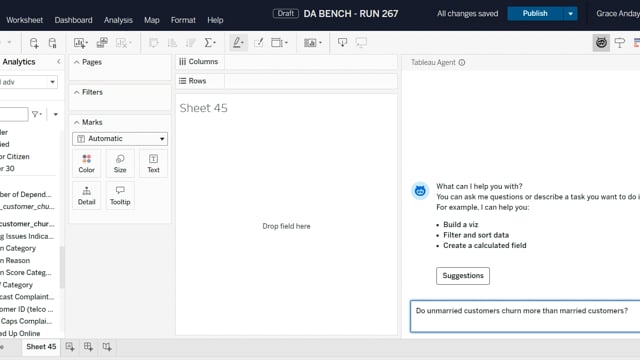Click the new worksheet tab icon
Screen dimensions: 640x360
pos(70,347)
